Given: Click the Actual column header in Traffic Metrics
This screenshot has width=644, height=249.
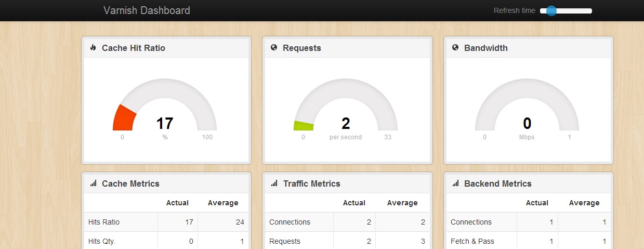Looking at the screenshot, I should [x=354, y=203].
